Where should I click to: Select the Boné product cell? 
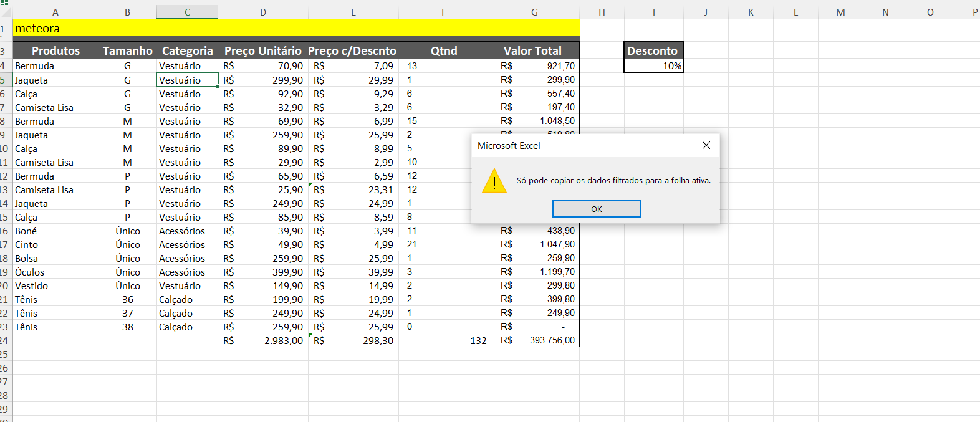click(x=55, y=231)
